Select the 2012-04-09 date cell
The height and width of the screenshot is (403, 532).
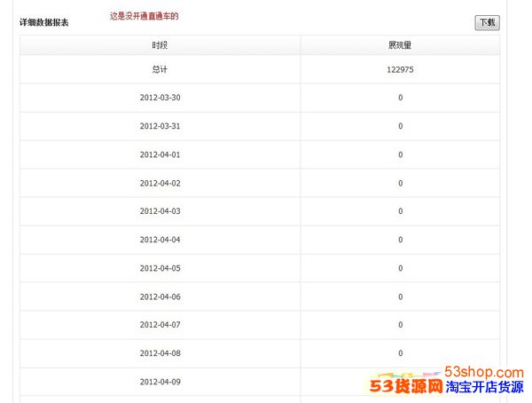160,382
